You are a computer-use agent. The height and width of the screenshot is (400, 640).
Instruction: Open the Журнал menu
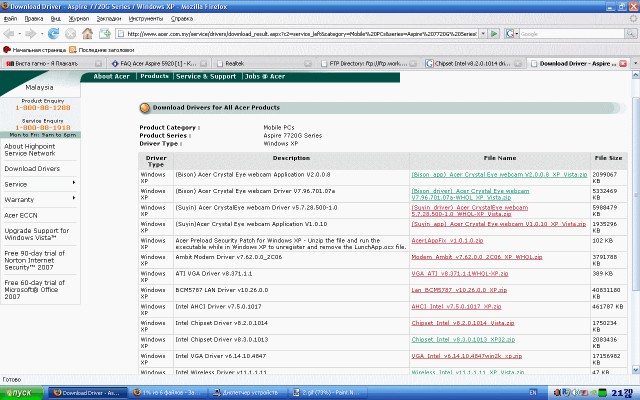(79, 19)
